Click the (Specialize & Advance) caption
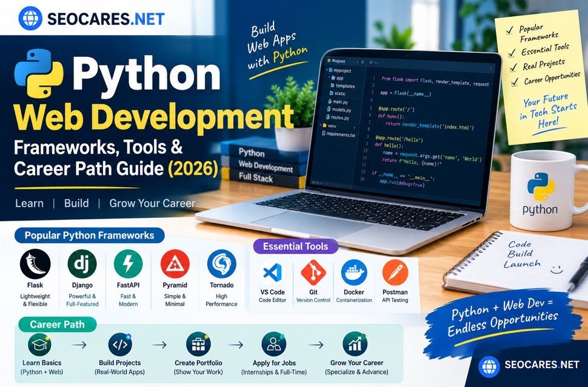Image resolution: width=588 pixels, height=387 pixels. click(x=356, y=372)
